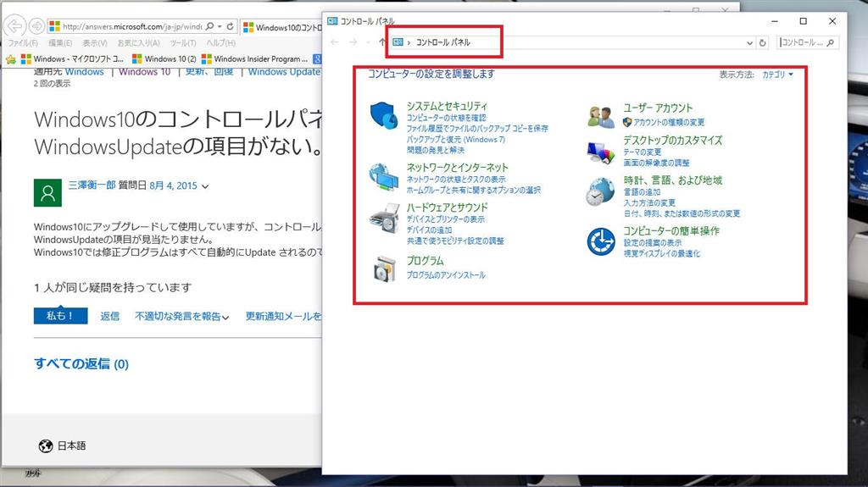Image resolution: width=868 pixels, height=487 pixels.
Task: Click address bar Control Panel icon
Action: click(x=398, y=42)
